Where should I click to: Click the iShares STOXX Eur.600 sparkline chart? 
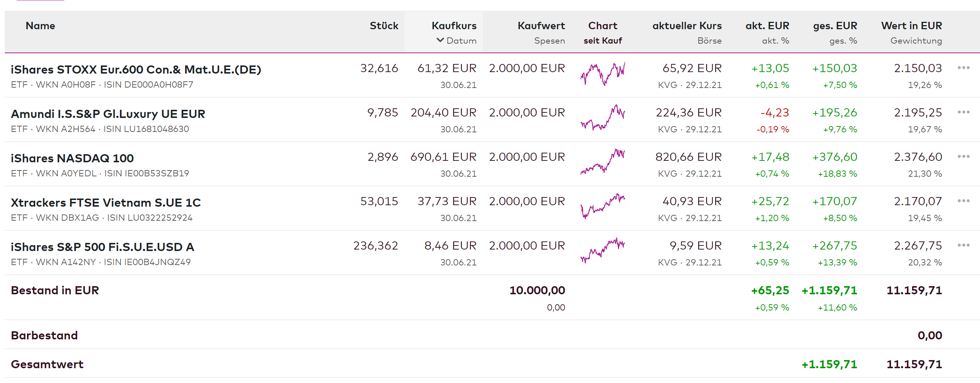tap(602, 74)
